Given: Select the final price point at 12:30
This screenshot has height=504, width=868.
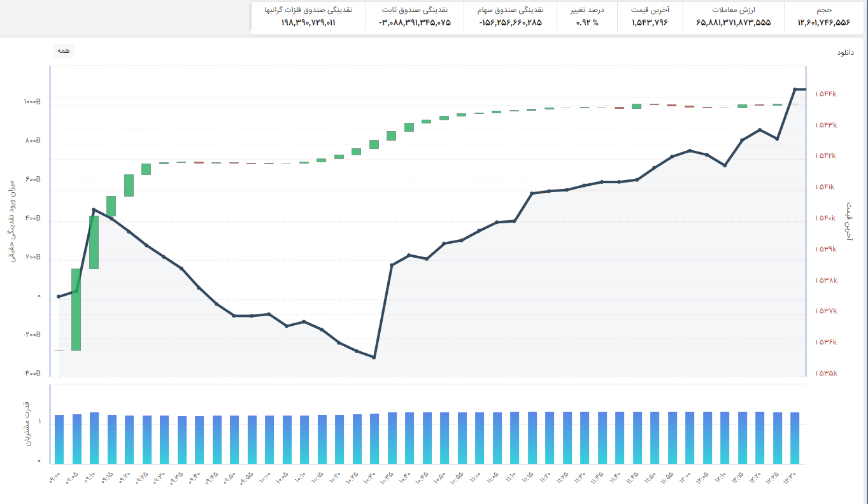Looking at the screenshot, I should (794, 89).
